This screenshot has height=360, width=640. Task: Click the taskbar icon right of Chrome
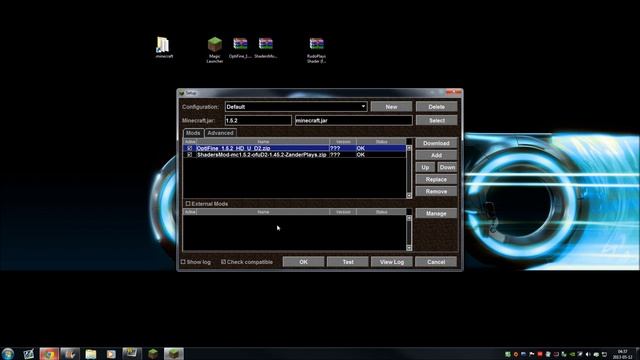[x=70, y=353]
